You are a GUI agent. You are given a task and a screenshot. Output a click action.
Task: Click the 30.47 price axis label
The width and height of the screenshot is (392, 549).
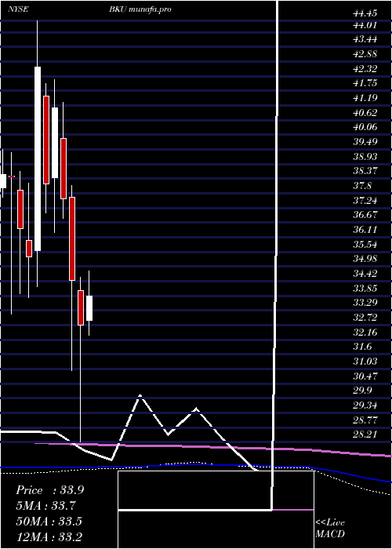[x=365, y=376]
